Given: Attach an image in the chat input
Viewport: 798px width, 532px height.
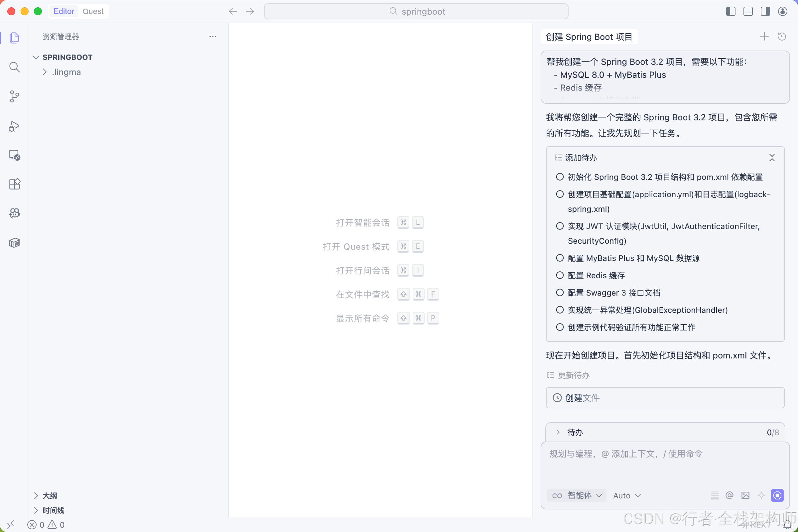Looking at the screenshot, I should [x=745, y=495].
